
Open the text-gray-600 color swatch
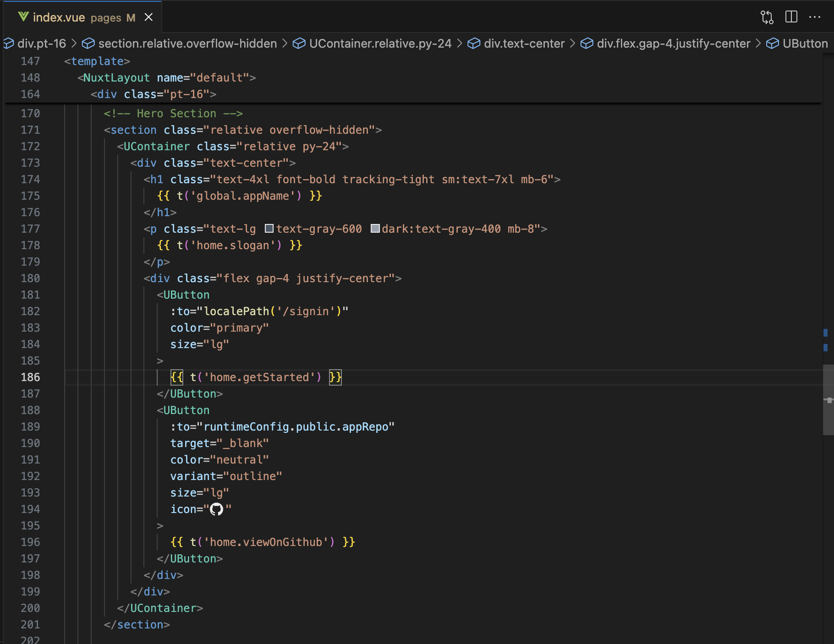(269, 229)
